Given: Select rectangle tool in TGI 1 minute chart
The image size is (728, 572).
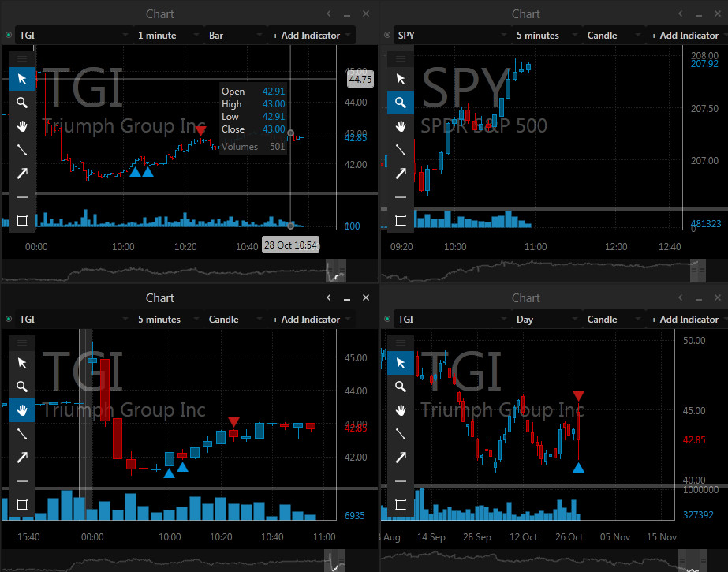Looking at the screenshot, I should point(22,221).
